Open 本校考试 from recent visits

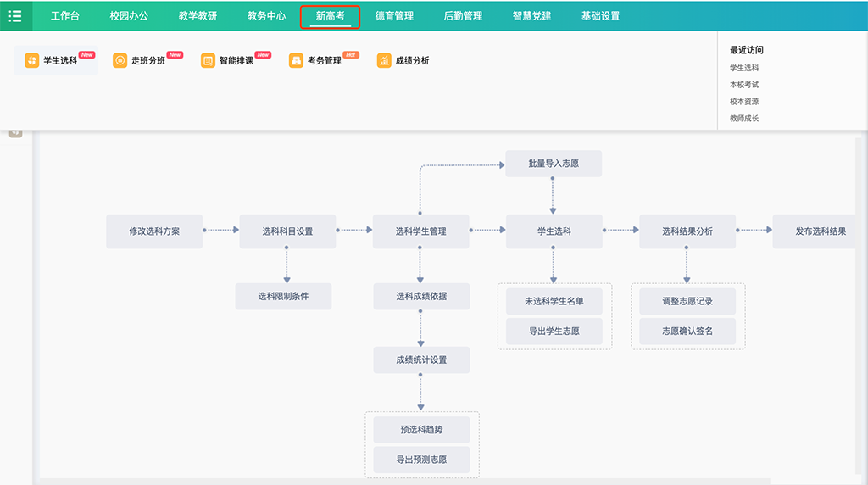743,85
